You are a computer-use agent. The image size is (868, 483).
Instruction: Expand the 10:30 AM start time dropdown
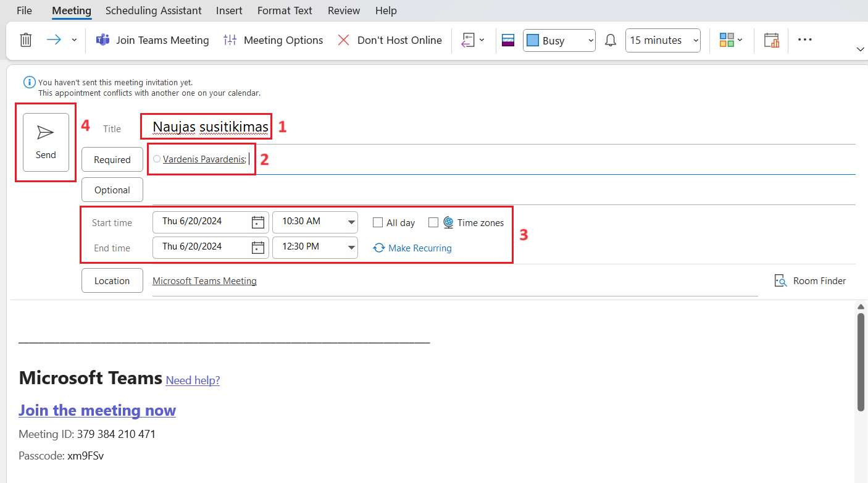[352, 222]
